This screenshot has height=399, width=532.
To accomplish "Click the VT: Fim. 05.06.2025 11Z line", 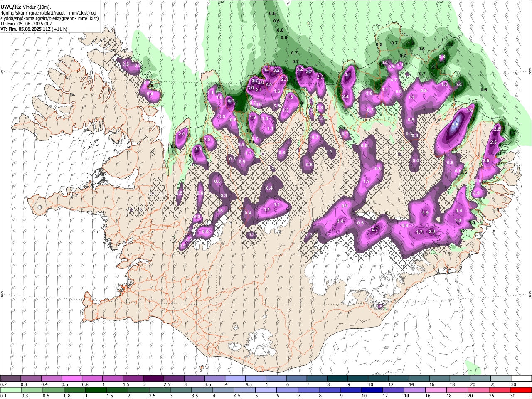I will point(34,29).
